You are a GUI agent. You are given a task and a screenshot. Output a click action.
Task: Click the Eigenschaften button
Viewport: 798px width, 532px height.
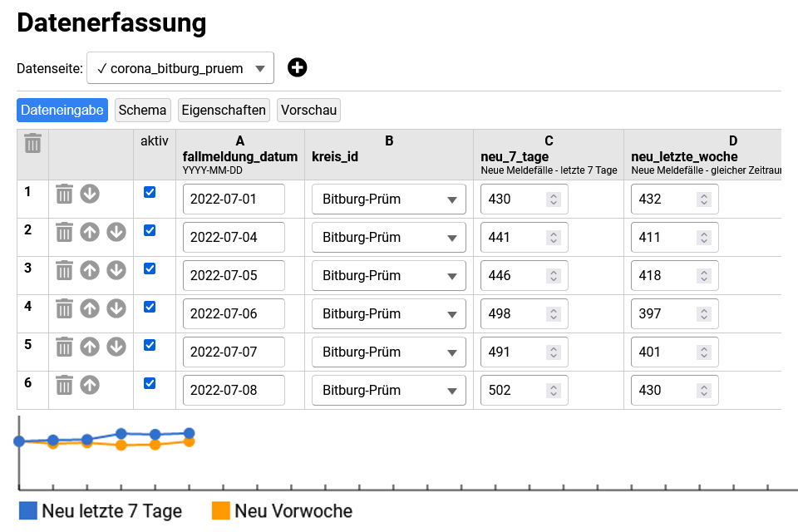coord(224,110)
